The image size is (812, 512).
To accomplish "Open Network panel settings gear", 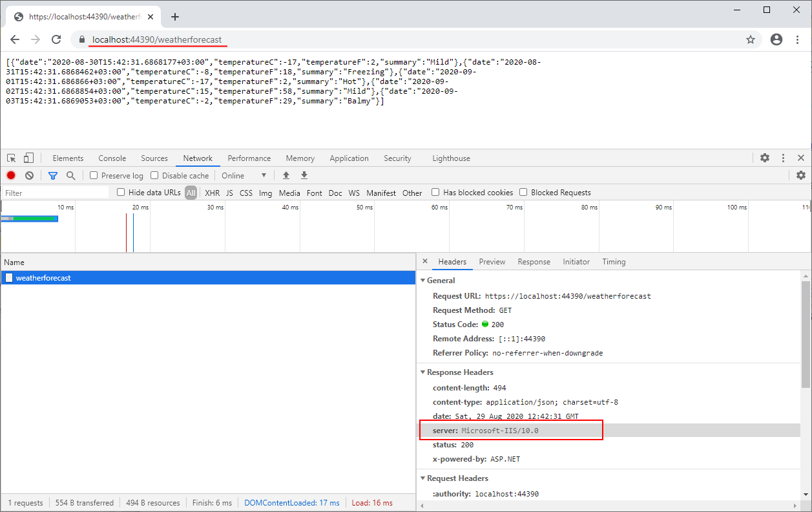I will pos(801,175).
